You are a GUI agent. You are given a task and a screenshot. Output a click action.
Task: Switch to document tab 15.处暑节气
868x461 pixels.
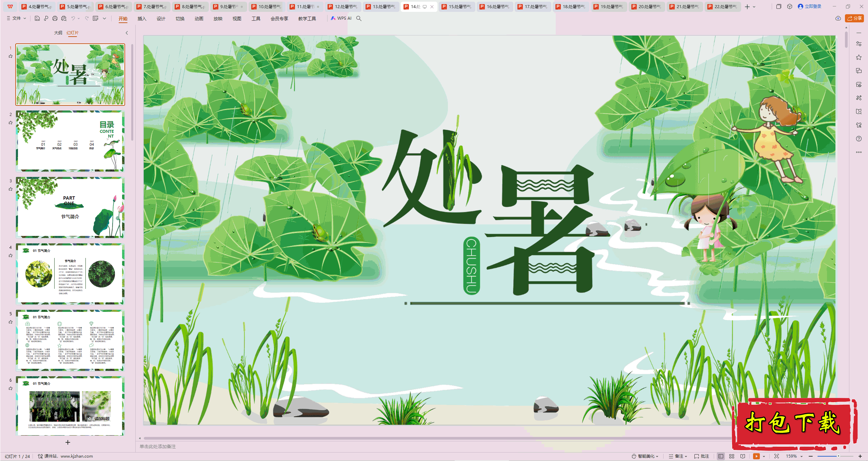tap(457, 6)
